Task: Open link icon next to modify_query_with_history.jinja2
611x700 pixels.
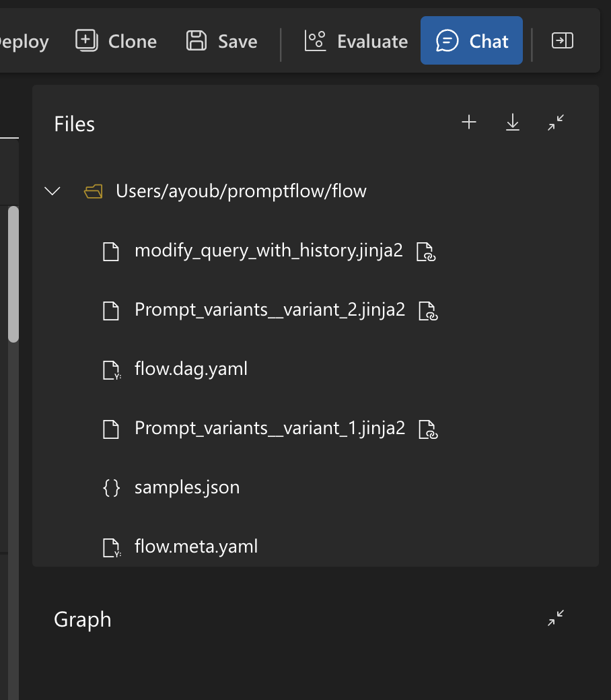Action: 425,251
